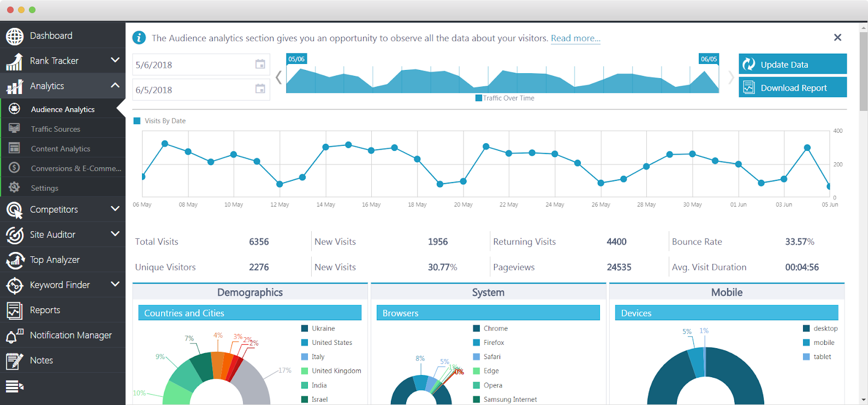Toggle United States in countries legend
Viewport: 868px width, 405px height.
click(x=327, y=343)
